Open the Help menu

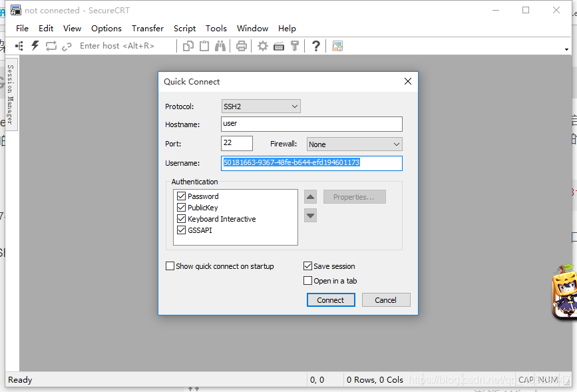click(x=287, y=29)
